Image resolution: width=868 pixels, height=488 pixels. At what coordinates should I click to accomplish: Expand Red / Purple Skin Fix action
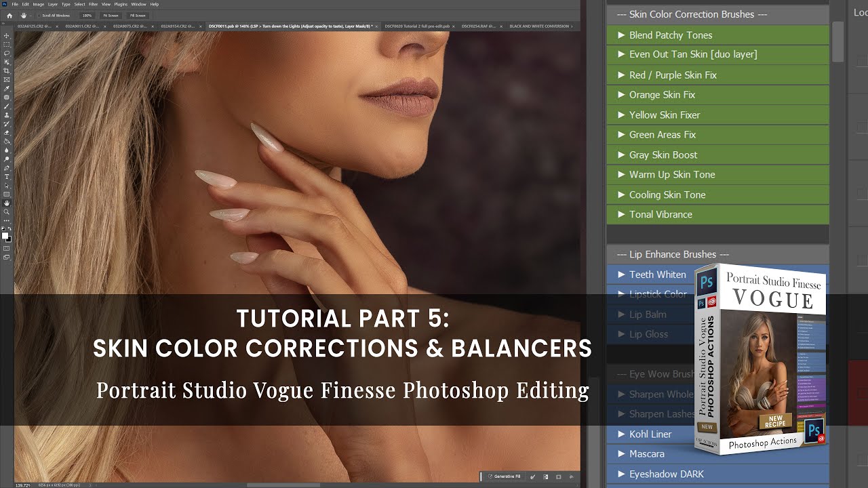(x=621, y=75)
